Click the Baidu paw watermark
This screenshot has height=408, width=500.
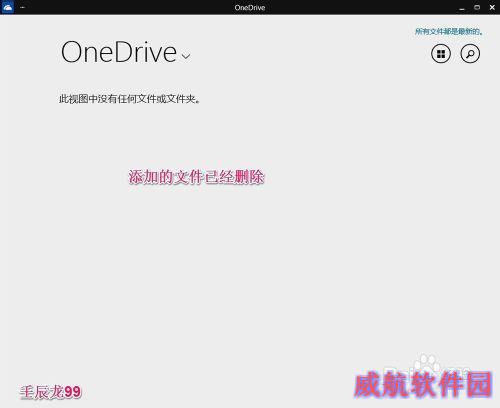point(427,364)
